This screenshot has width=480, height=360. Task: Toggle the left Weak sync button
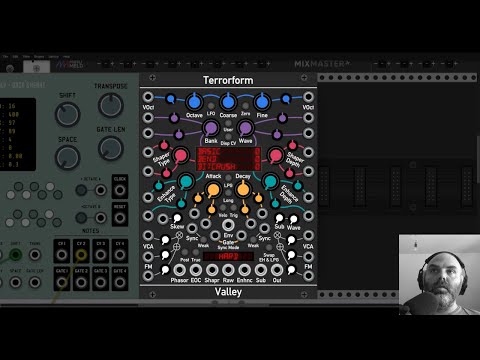203,239
